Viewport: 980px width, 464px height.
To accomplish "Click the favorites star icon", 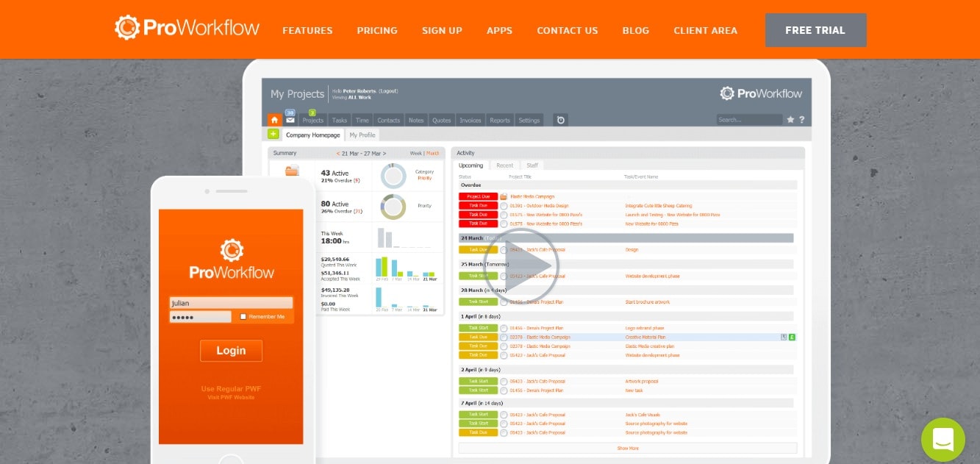I will (790, 120).
